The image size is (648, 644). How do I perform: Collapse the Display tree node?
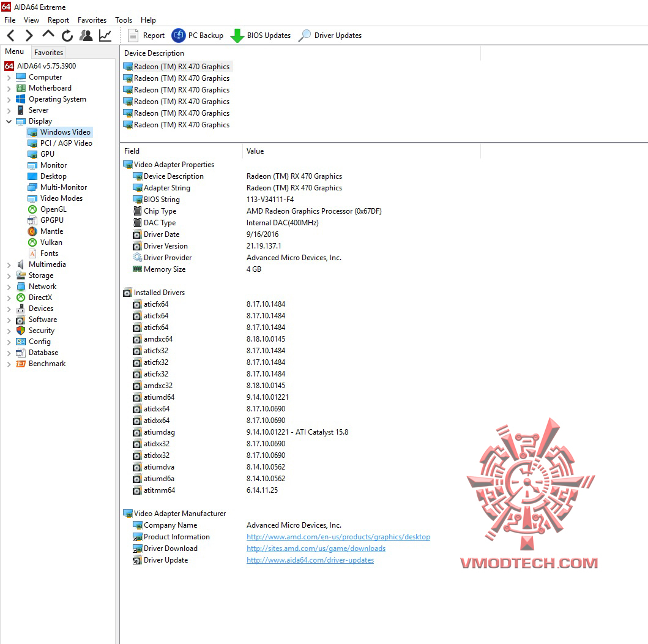pyautogui.click(x=9, y=122)
